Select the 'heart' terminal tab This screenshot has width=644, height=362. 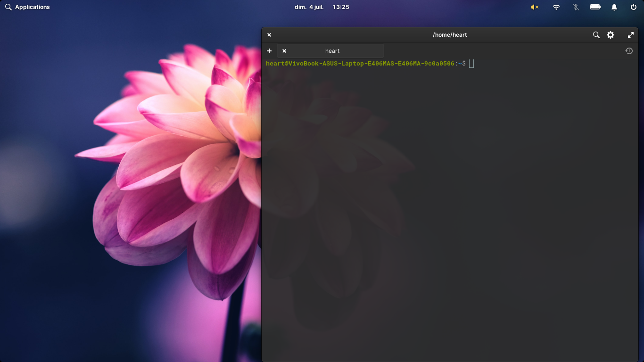click(330, 51)
